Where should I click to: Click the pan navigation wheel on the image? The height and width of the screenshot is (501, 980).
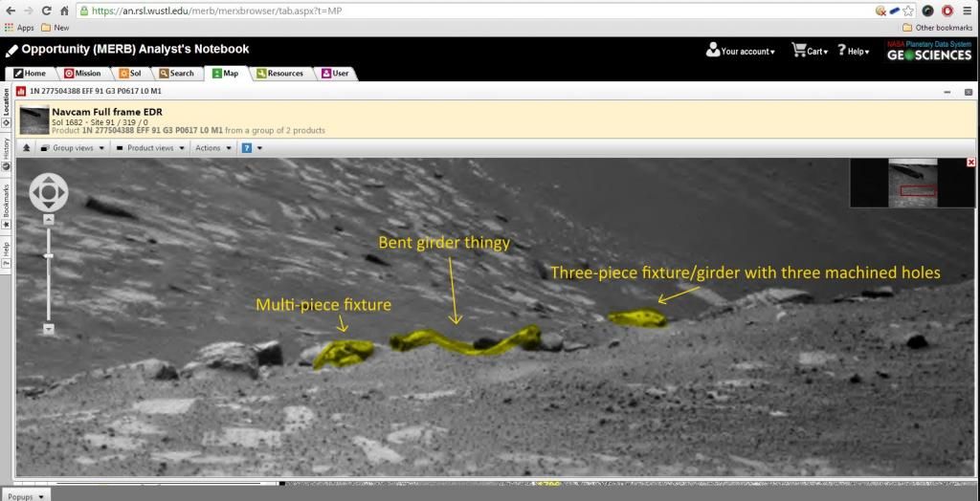[49, 193]
